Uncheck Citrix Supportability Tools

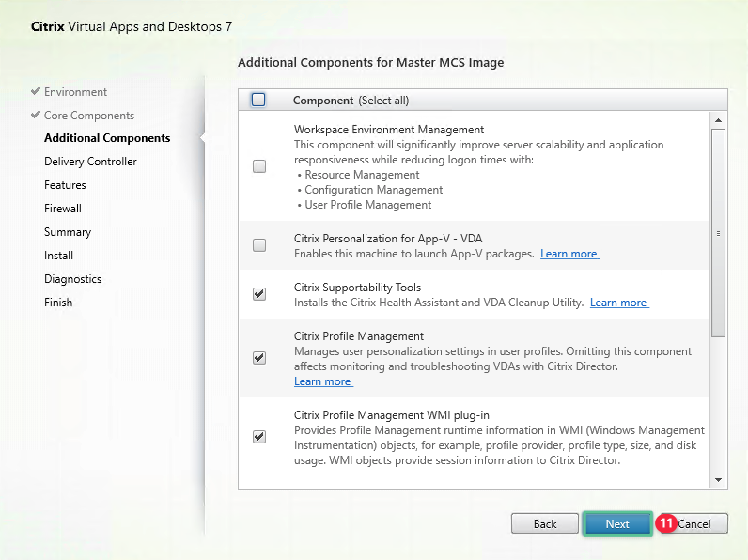tap(259, 294)
